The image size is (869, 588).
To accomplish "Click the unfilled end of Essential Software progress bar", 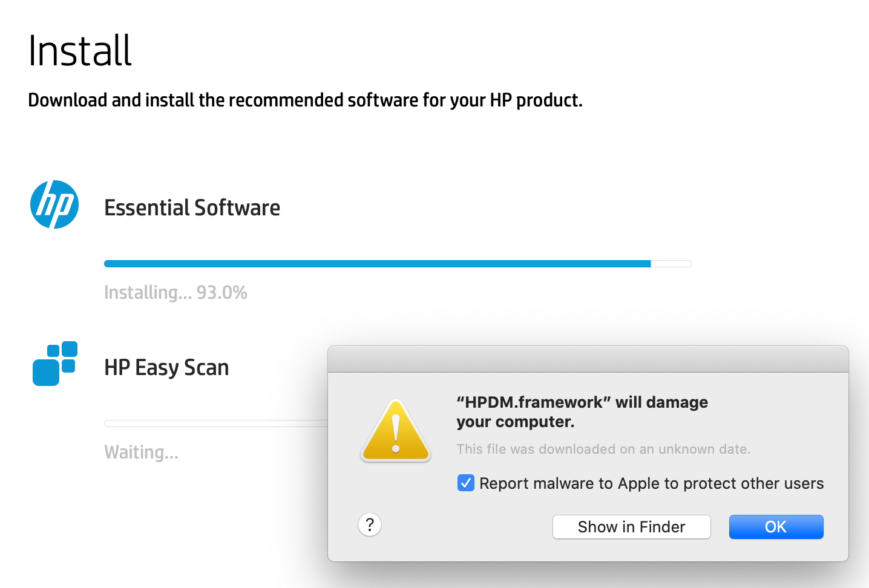I will (x=671, y=264).
